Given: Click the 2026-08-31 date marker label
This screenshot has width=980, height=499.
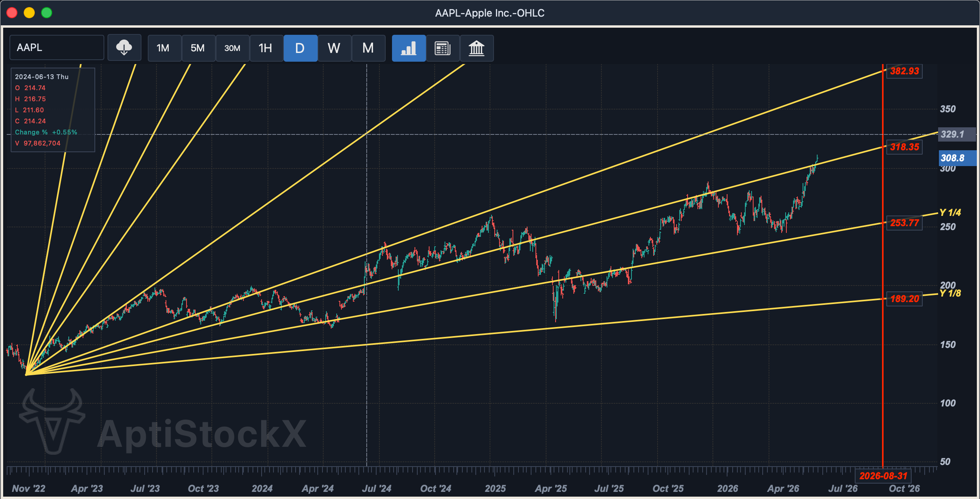Looking at the screenshot, I should click(883, 476).
